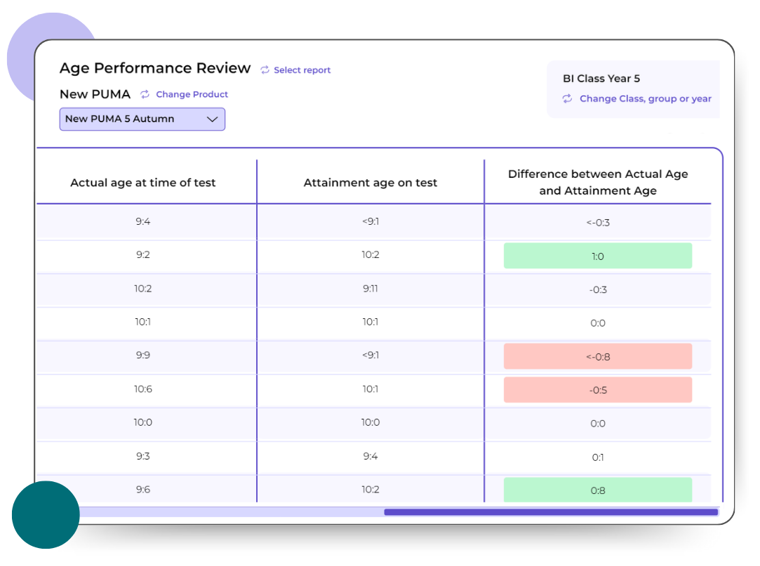Click the Actual age at time of test header
This screenshot has width=760, height=566.
(143, 182)
